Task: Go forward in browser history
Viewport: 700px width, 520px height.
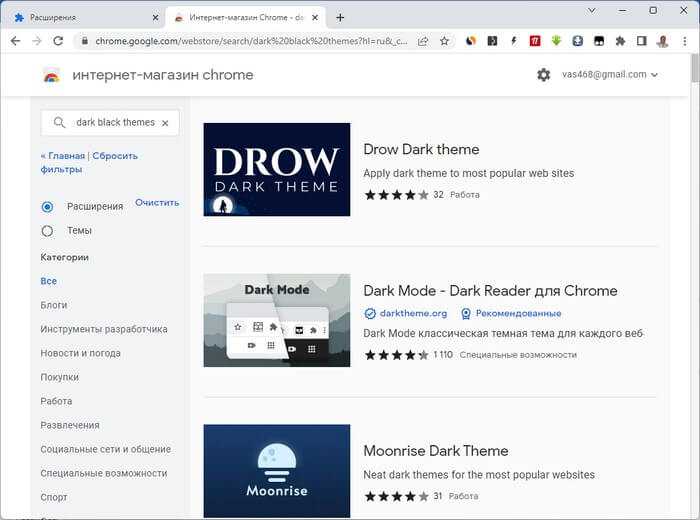Action: pyautogui.click(x=37, y=41)
